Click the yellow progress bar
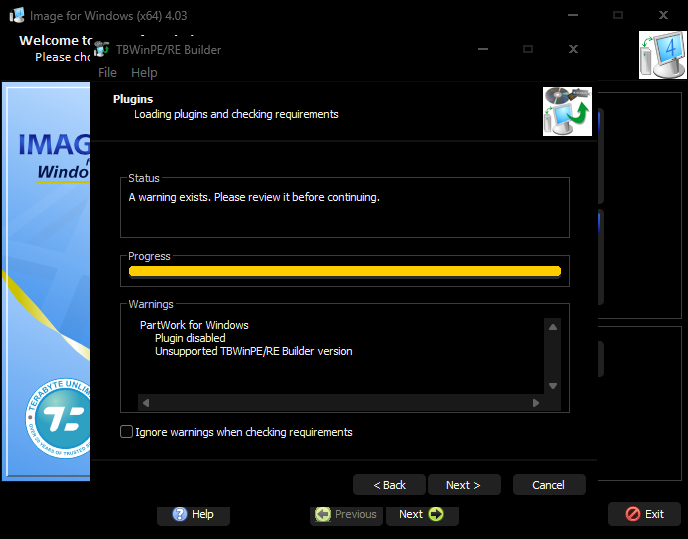This screenshot has width=688, height=539. (345, 271)
